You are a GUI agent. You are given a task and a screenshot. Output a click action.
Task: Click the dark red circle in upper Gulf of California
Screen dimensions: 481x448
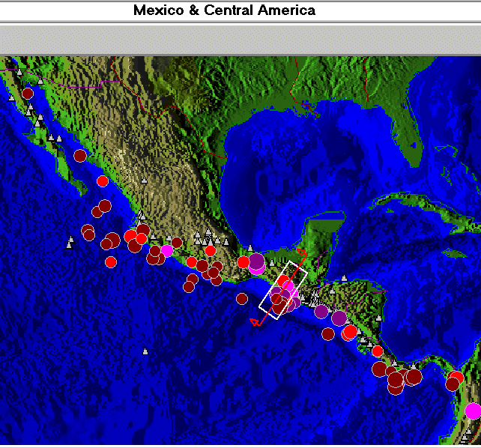tap(80, 156)
